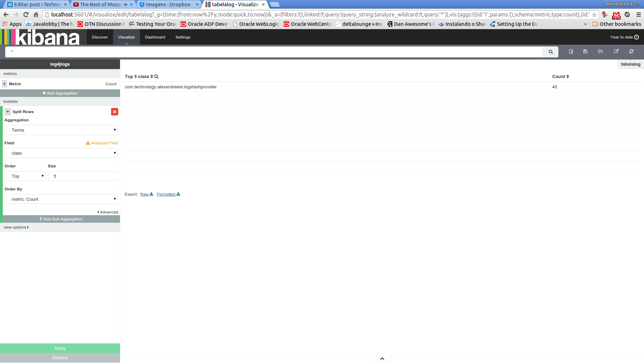Open the Year to date time picker

[x=624, y=37]
